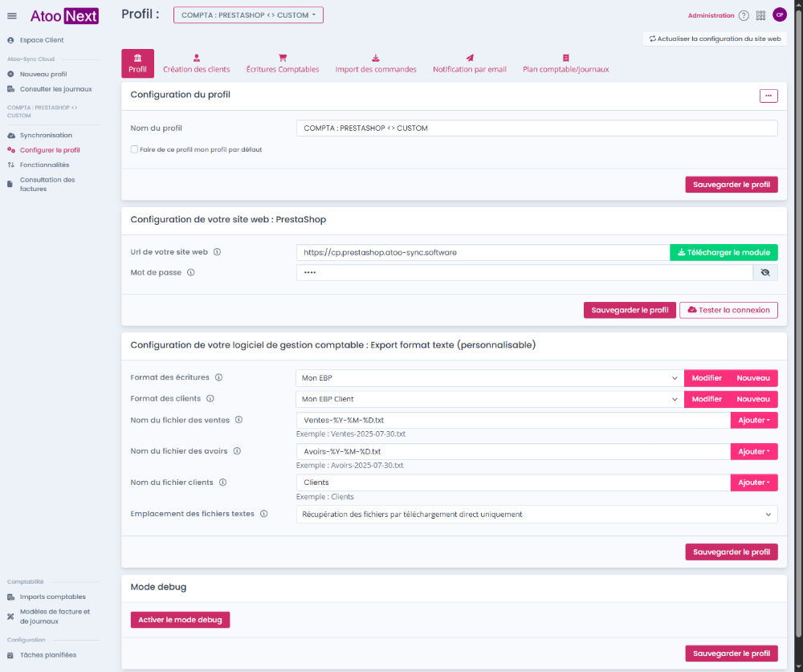Save profile in the Mode debug section
The height and width of the screenshot is (672, 803).
(732, 654)
